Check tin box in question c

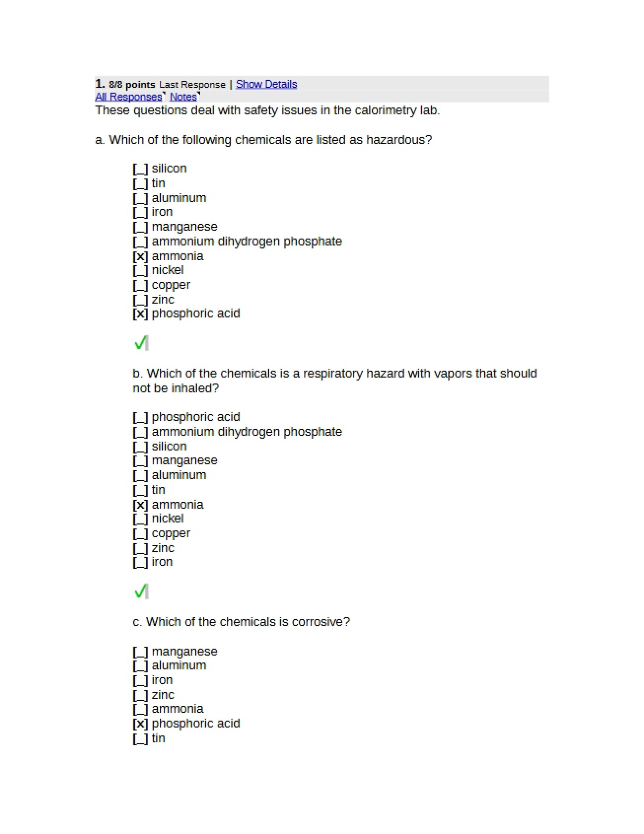[x=141, y=739]
